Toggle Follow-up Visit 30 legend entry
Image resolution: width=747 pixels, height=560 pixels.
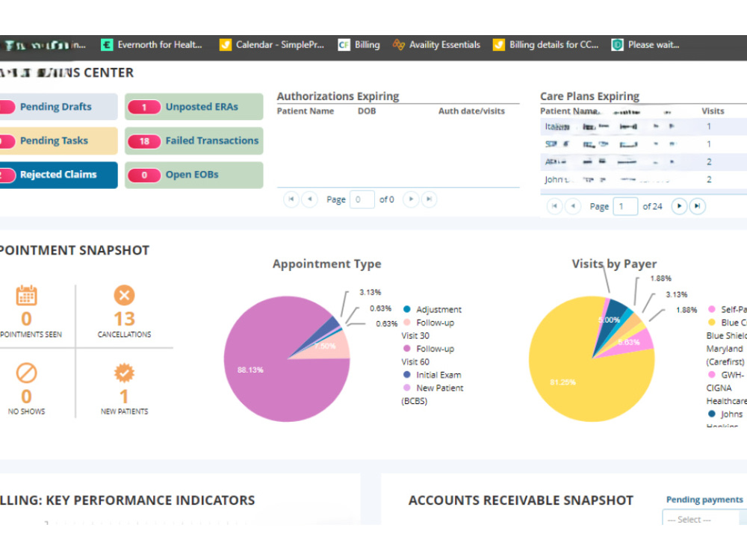[428, 329]
